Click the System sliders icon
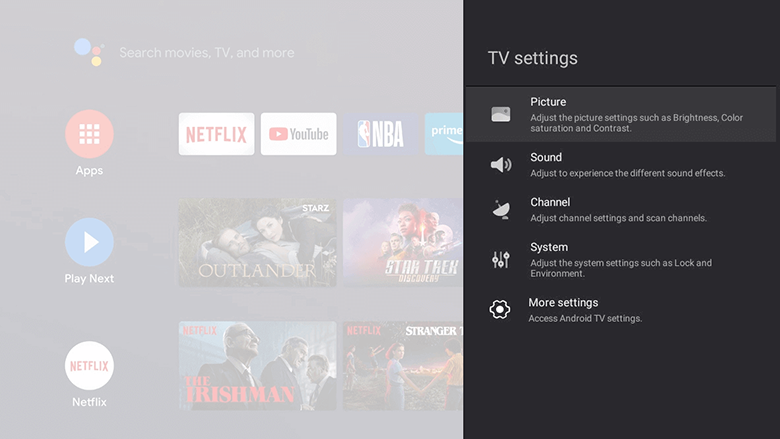This screenshot has height=439, width=780. pyautogui.click(x=501, y=260)
